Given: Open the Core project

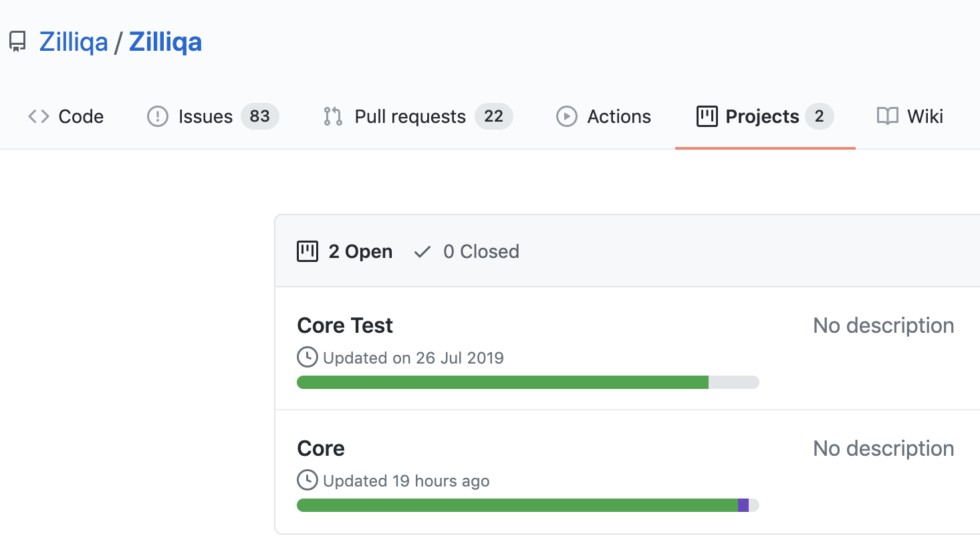Looking at the screenshot, I should click(321, 448).
